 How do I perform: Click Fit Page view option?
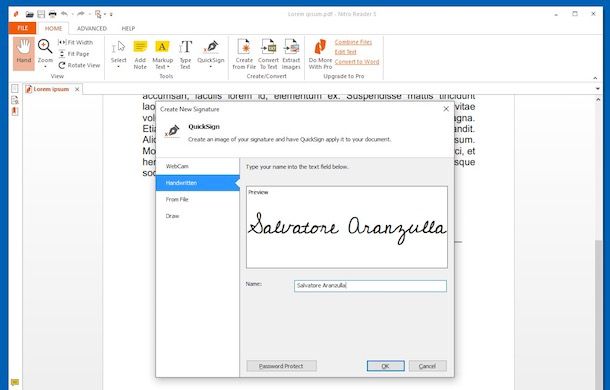click(x=74, y=54)
